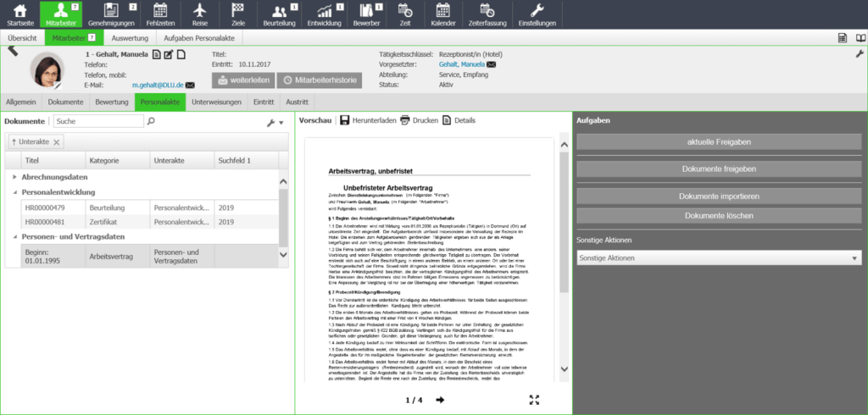
Task: Click the blank page icon next to employee name
Action: 181,54
